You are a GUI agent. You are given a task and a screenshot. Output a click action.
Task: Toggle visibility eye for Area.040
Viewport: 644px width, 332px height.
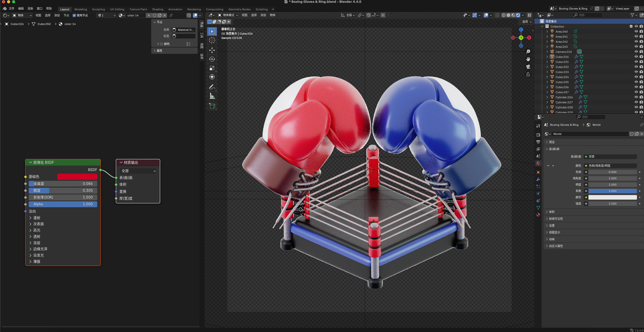[x=636, y=31]
